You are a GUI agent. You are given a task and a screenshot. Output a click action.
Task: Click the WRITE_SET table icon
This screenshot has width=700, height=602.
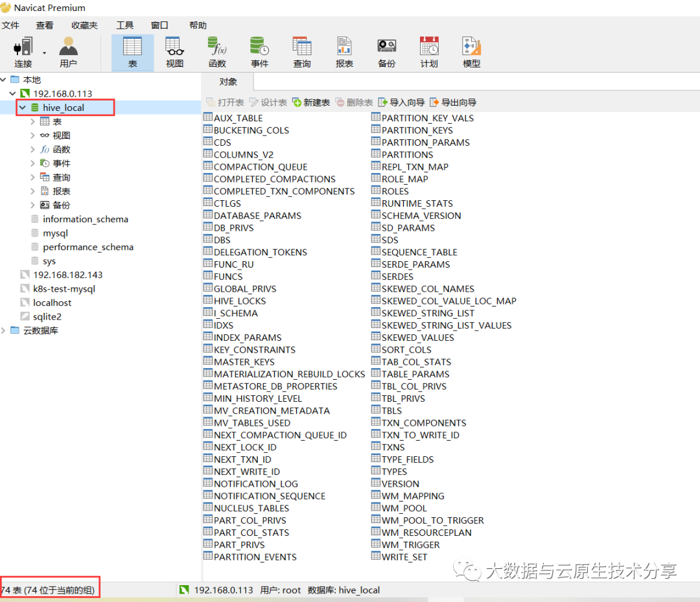click(x=376, y=556)
